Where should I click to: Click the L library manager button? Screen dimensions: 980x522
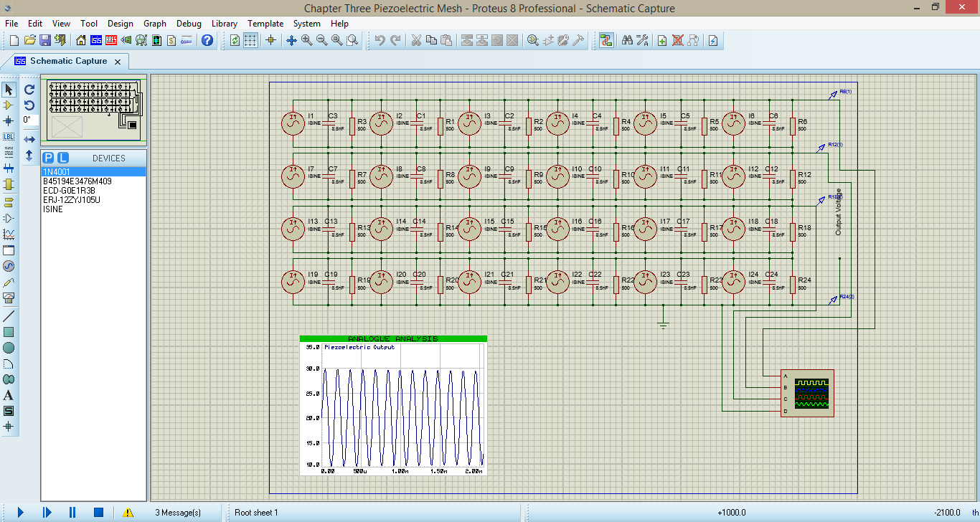click(63, 158)
